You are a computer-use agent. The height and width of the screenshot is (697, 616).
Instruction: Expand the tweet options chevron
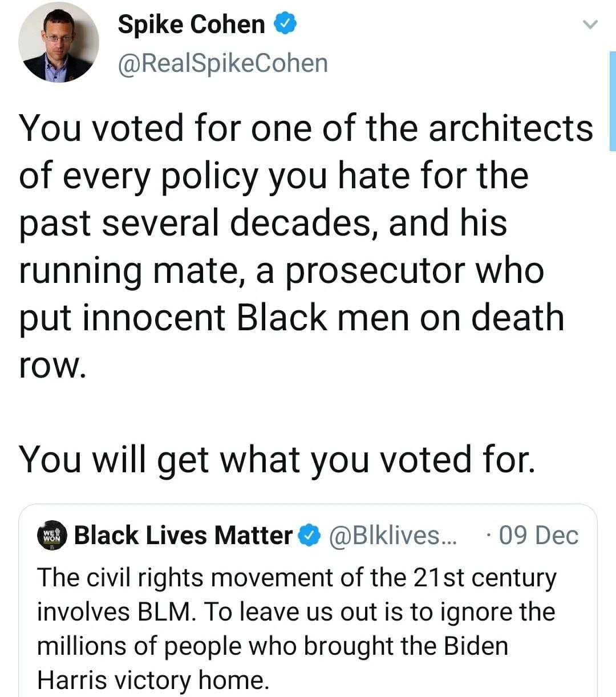[x=590, y=25]
